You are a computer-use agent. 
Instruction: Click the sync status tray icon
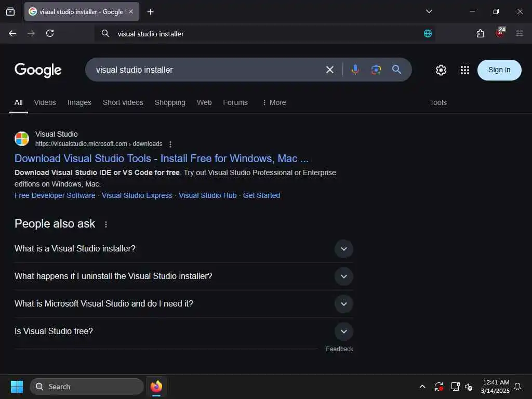point(438,387)
